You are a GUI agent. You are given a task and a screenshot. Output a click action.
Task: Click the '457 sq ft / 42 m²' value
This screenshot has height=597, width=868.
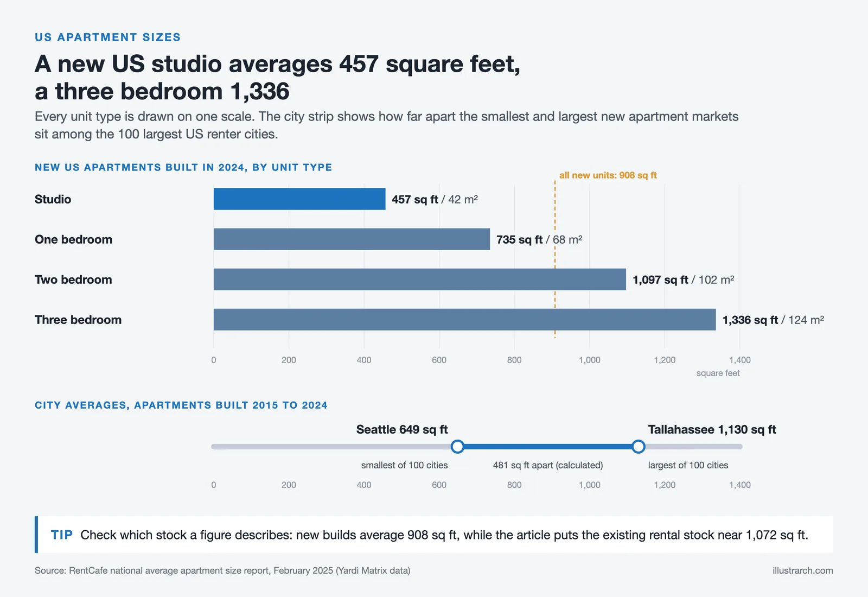[x=435, y=199]
